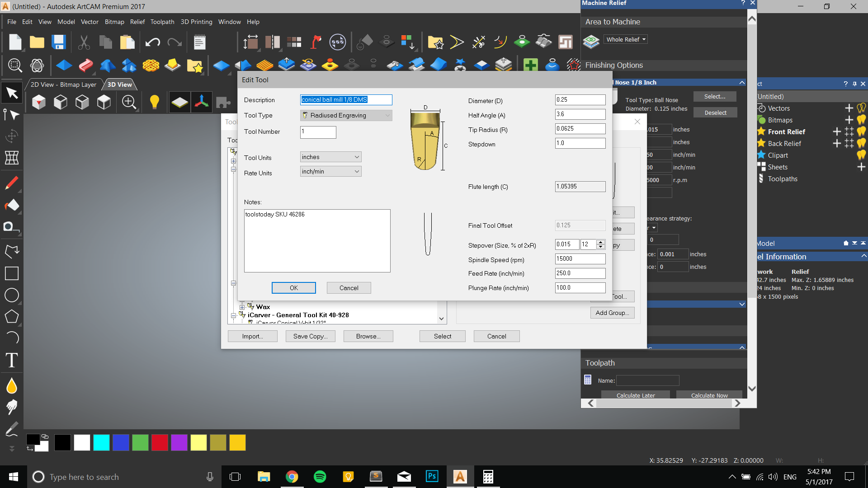This screenshot has height=488, width=868.
Task: Open ArtCAM app in Windows taskbar
Action: (460, 477)
